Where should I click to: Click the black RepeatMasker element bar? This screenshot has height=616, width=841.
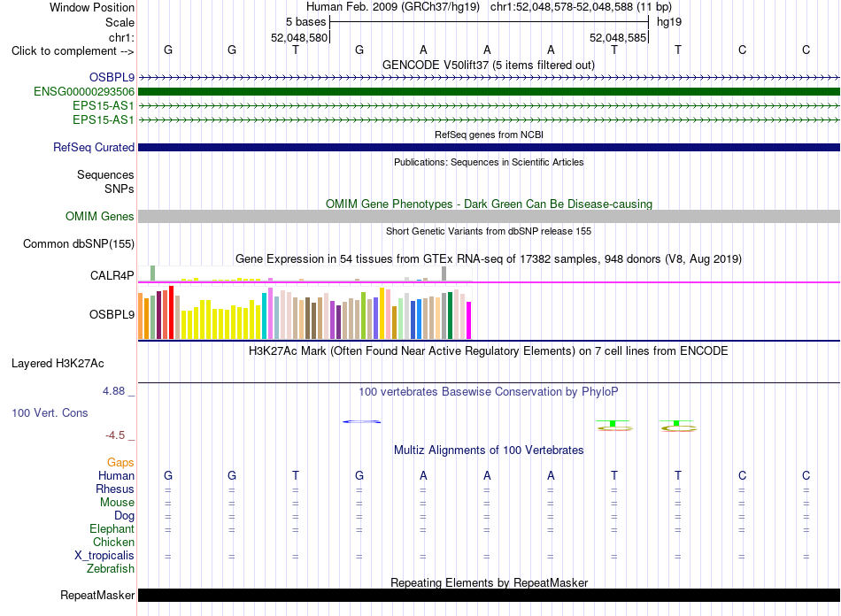tap(489, 595)
